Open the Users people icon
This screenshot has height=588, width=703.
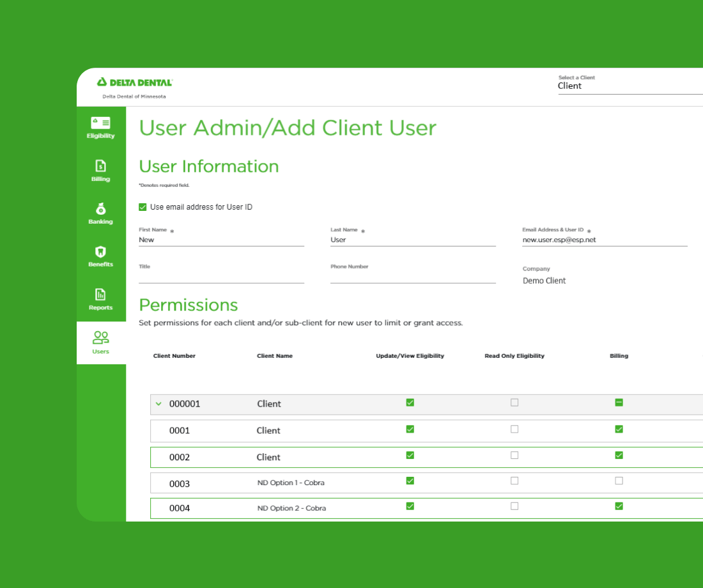[101, 337]
